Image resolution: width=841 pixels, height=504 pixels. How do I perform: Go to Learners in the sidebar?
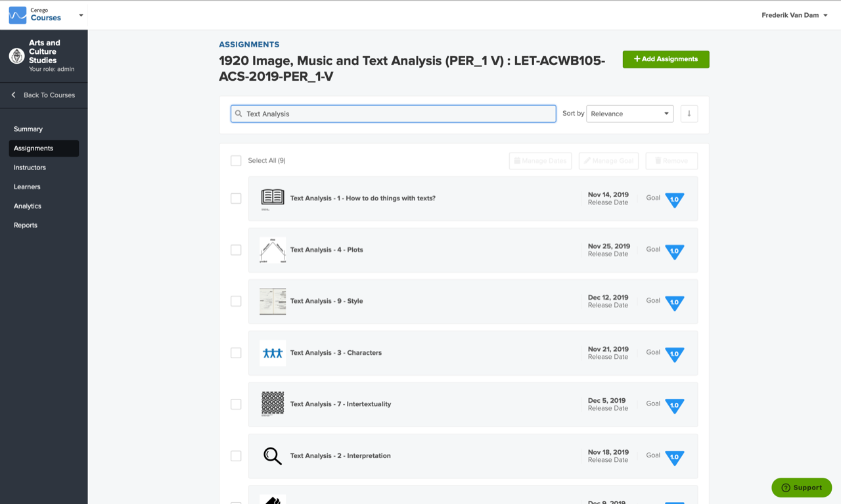click(27, 187)
